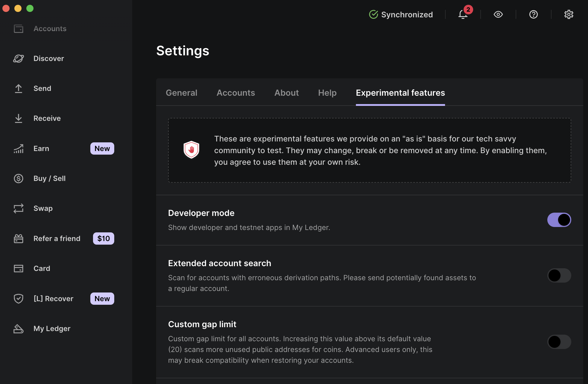Click the Earn chart icon
Screen dimensions: 588x384
(x=19, y=149)
